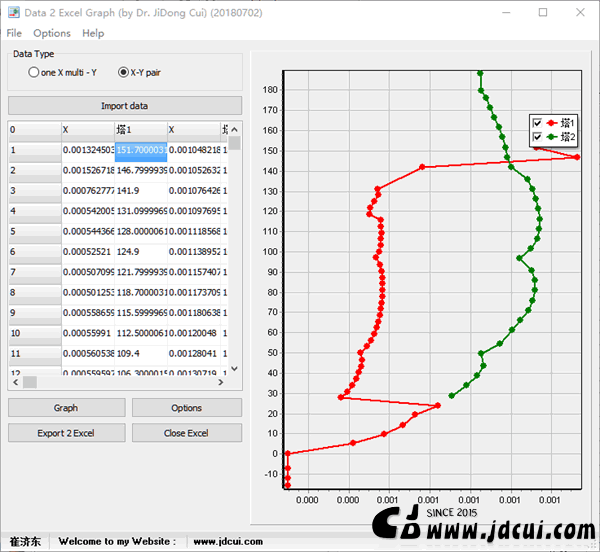
Task: Select row header 4
Action: (35, 211)
